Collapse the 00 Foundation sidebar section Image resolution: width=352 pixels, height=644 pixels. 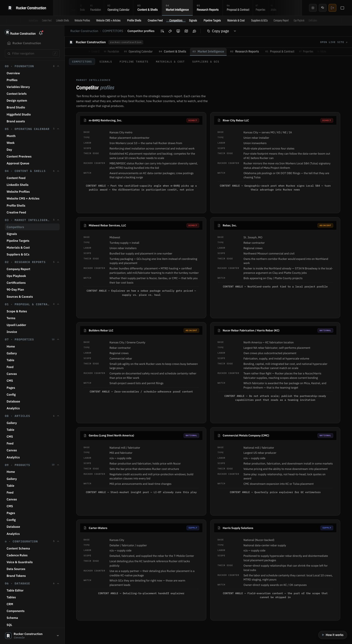coord(58,66)
